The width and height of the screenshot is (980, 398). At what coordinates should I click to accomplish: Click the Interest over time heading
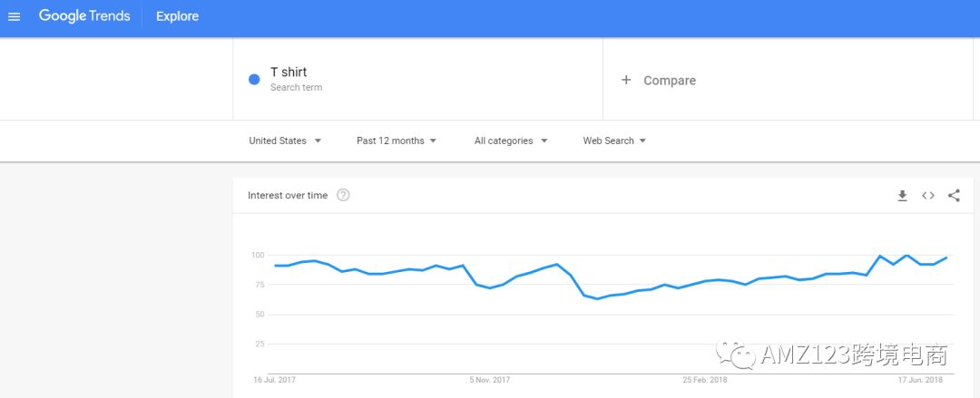click(x=288, y=195)
